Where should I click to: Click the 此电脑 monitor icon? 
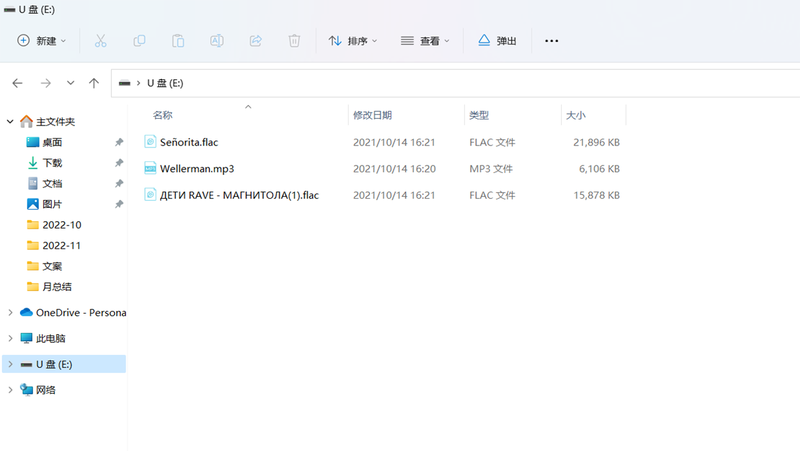point(27,338)
